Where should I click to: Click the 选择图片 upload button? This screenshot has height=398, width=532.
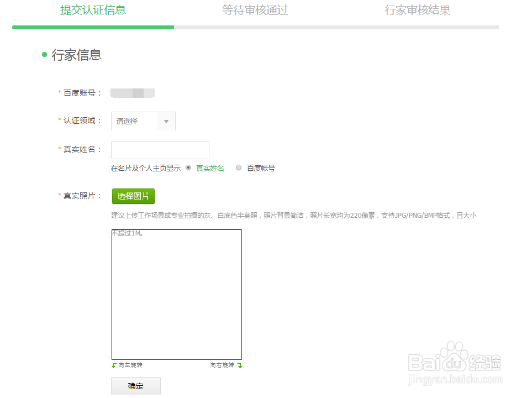pos(133,196)
